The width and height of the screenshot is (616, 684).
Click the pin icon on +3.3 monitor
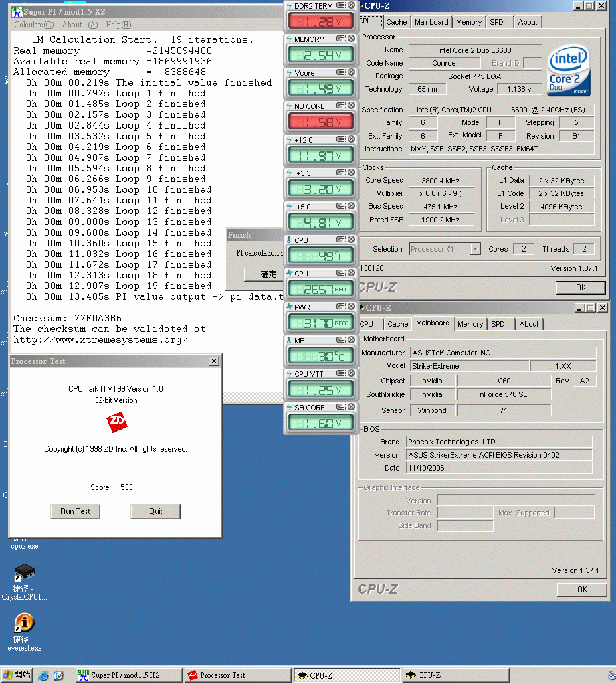(341, 173)
